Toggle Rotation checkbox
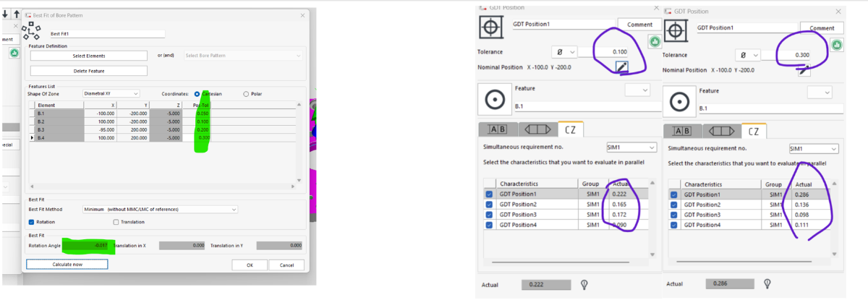The width and height of the screenshot is (868, 300). (x=32, y=222)
